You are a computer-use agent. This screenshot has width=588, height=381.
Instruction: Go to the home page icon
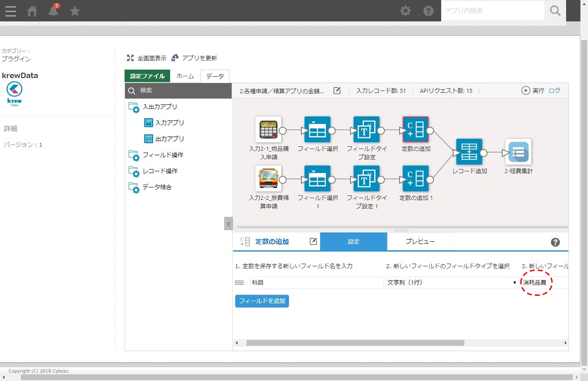click(x=32, y=11)
